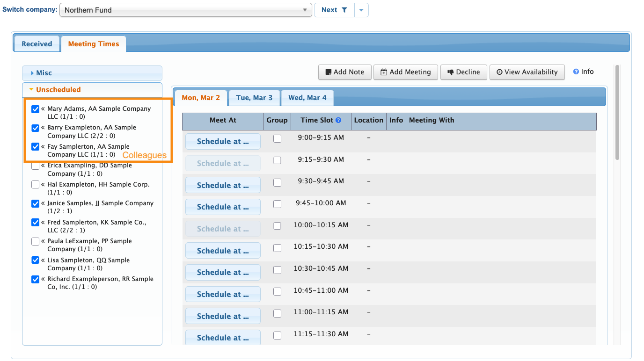Open the Switch company dropdown
Viewport: 644px width, 361px height.
(185, 10)
